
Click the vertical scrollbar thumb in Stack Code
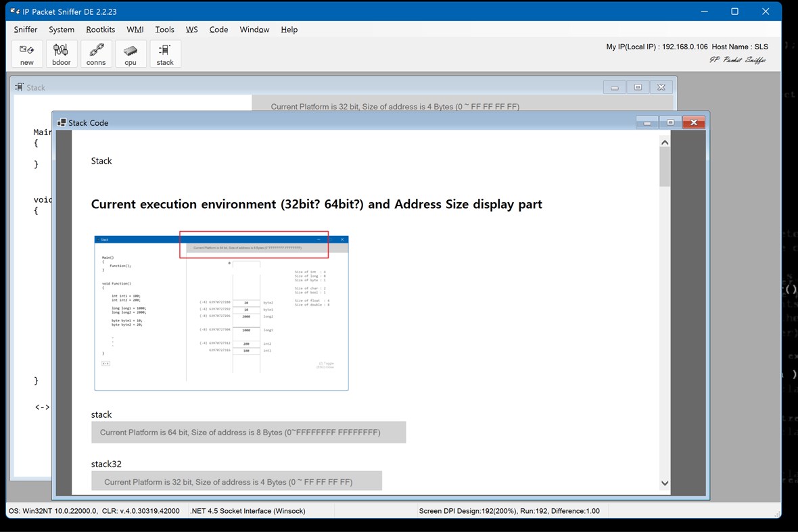click(x=665, y=168)
